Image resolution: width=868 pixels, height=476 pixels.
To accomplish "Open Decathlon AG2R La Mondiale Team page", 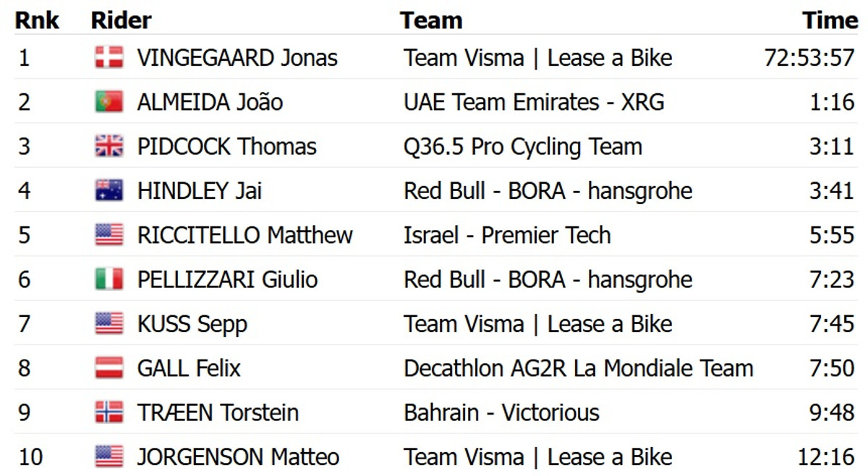I will coord(578,368).
